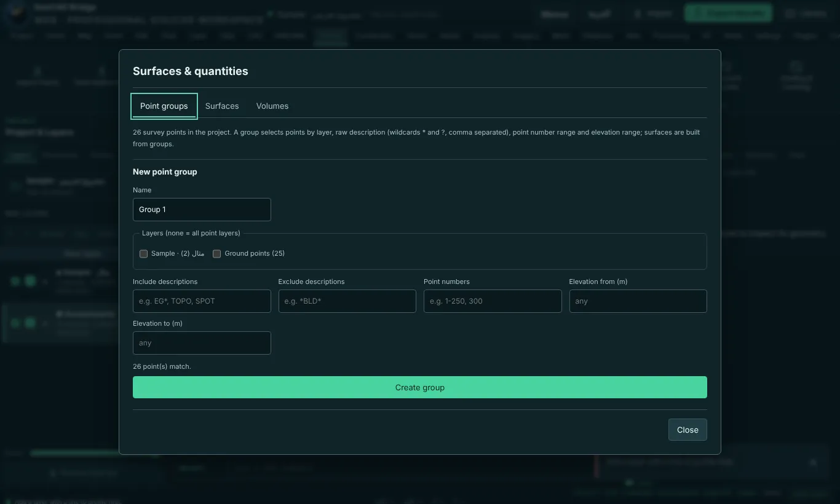Click the app logo icon in the header
The height and width of the screenshot is (504, 840).
pyautogui.click(x=14, y=14)
